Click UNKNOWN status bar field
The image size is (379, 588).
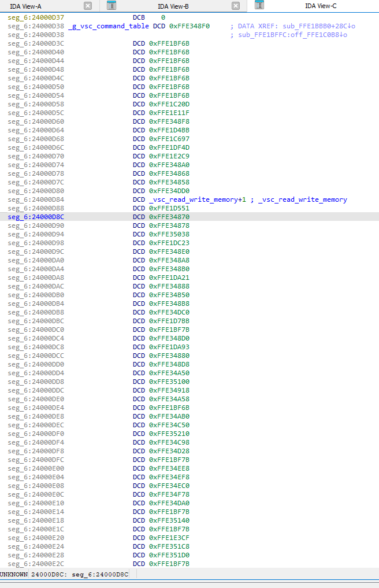click(14, 574)
